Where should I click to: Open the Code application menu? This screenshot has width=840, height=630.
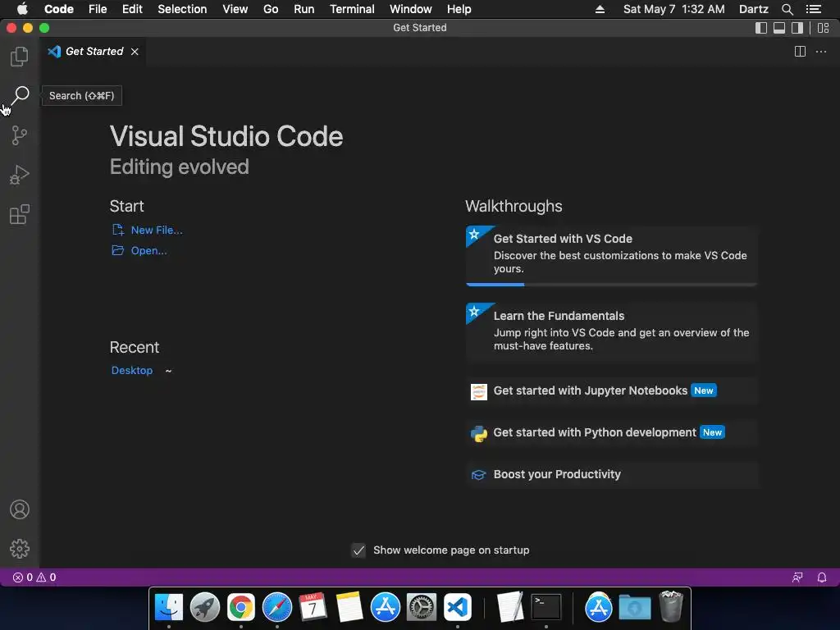point(59,9)
